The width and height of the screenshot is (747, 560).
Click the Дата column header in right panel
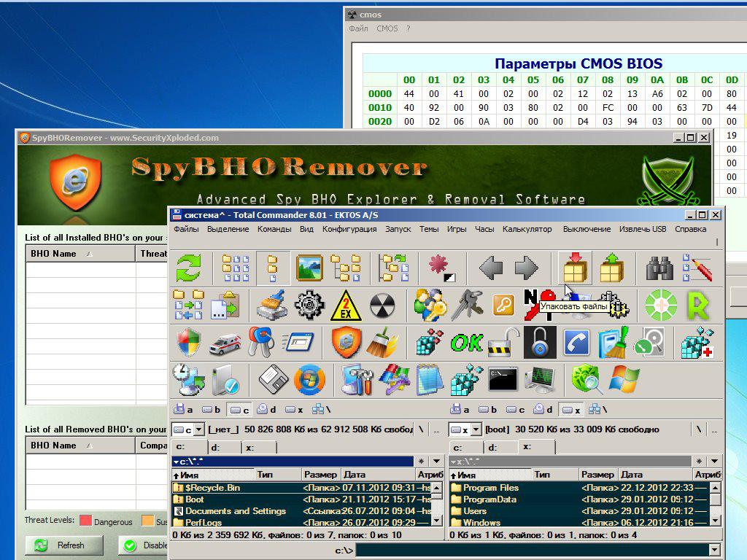click(656, 474)
